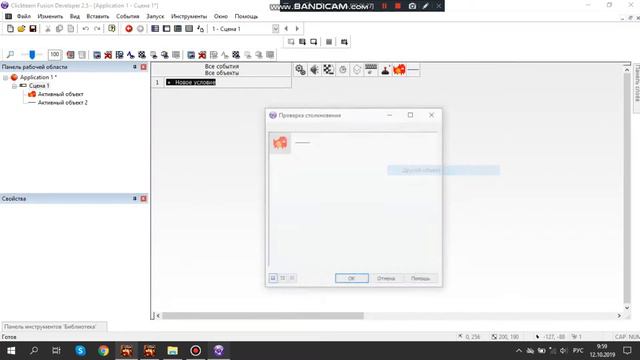Collapse the Сцена 1 tree node

point(14,86)
